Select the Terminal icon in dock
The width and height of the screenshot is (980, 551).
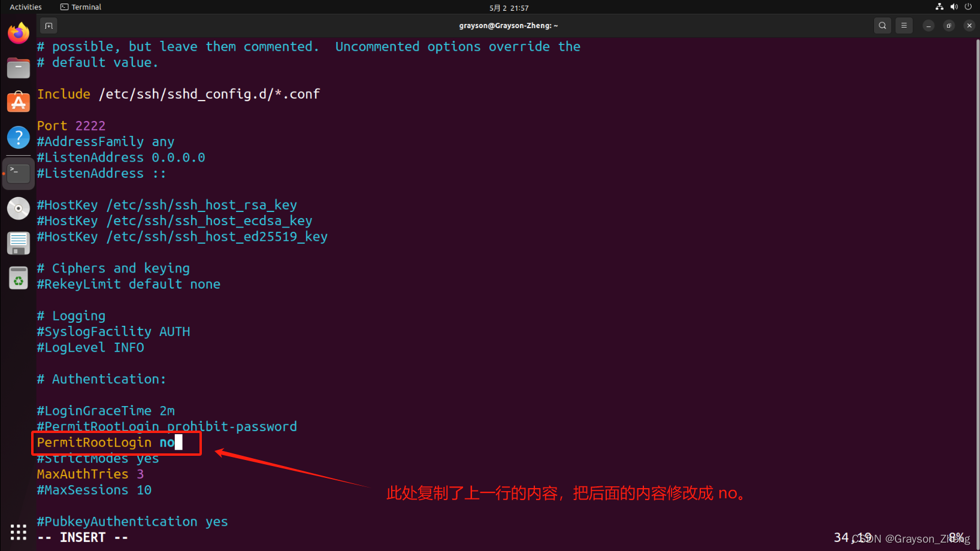(19, 173)
